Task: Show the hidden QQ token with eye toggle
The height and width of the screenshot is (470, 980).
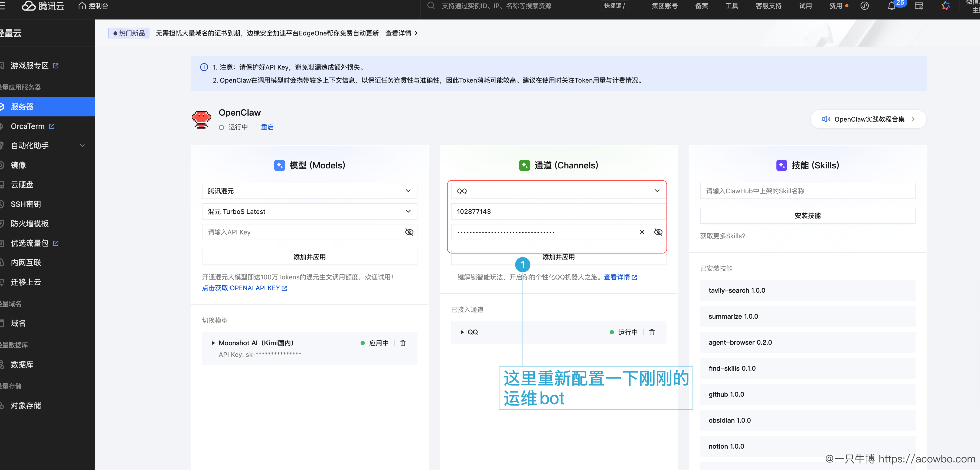Action: (x=658, y=232)
